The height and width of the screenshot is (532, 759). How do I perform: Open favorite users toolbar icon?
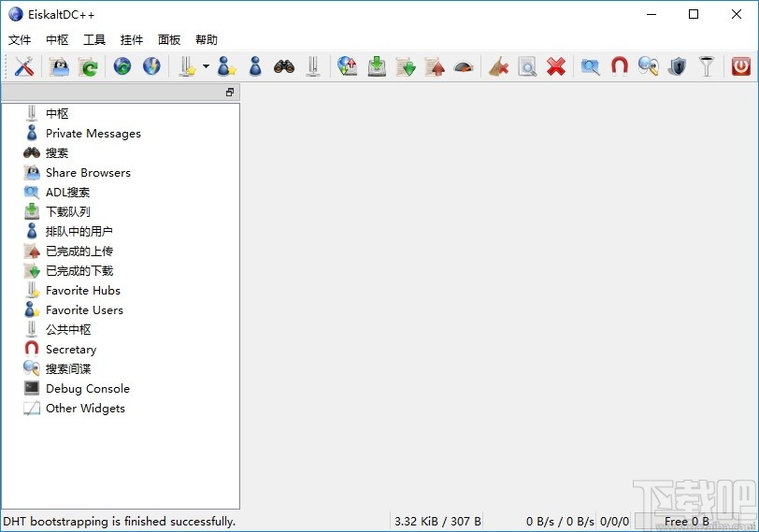pos(226,66)
